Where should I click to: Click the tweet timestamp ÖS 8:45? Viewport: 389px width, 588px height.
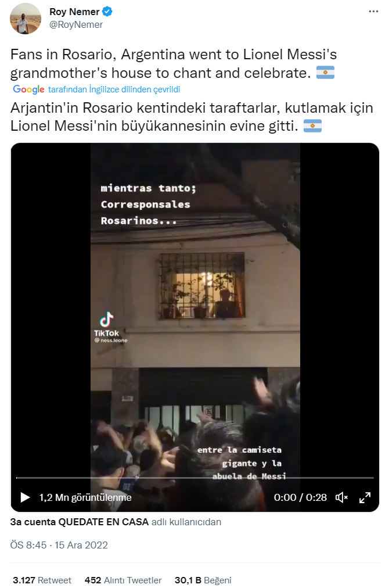click(x=28, y=545)
